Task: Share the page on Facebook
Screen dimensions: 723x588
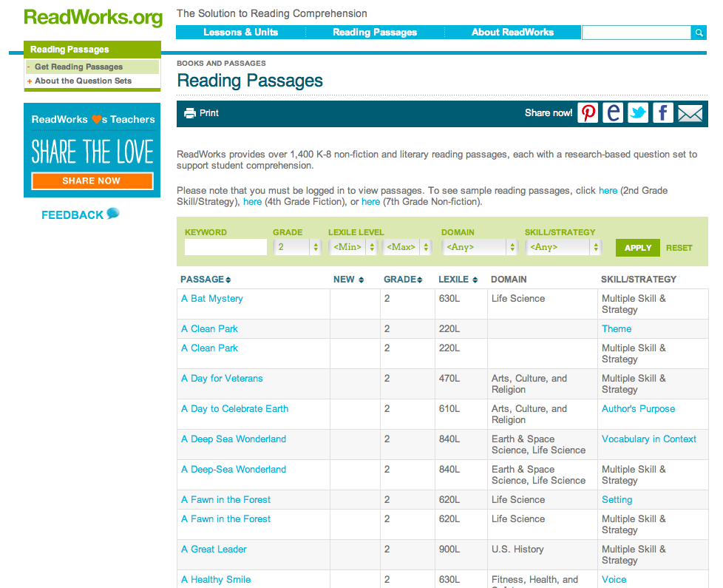Action: [663, 113]
